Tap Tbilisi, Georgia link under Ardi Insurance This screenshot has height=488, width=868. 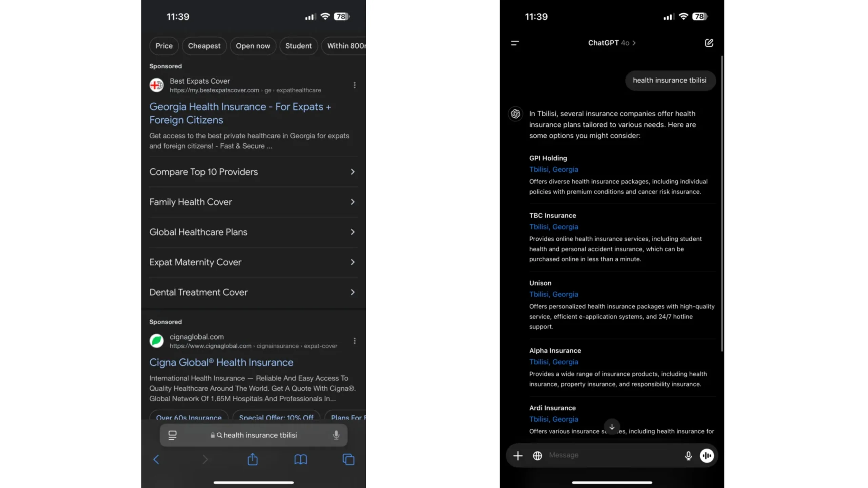tap(554, 419)
